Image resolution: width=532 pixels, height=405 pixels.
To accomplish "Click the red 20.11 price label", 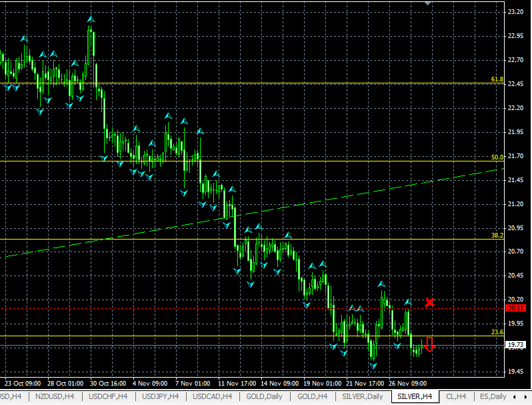I will (515, 308).
